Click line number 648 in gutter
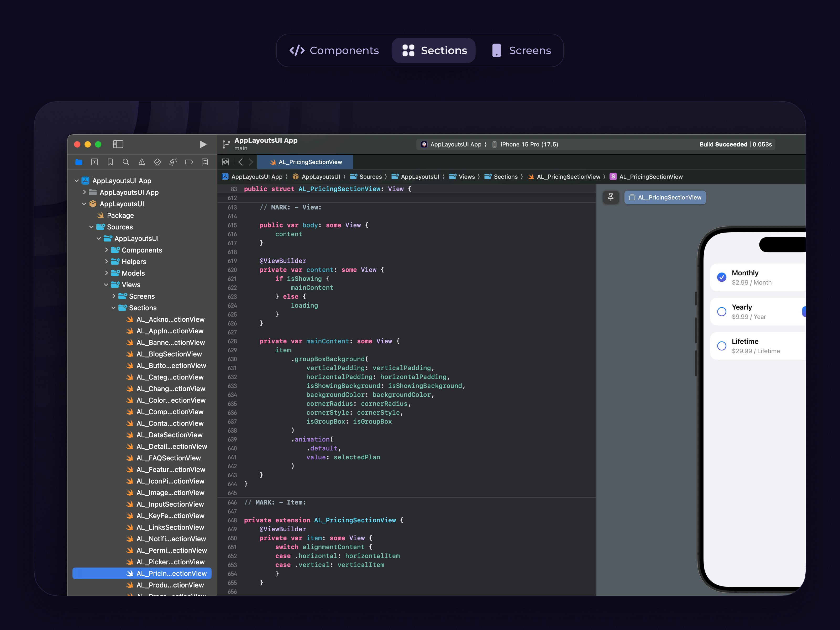 pos(232,520)
